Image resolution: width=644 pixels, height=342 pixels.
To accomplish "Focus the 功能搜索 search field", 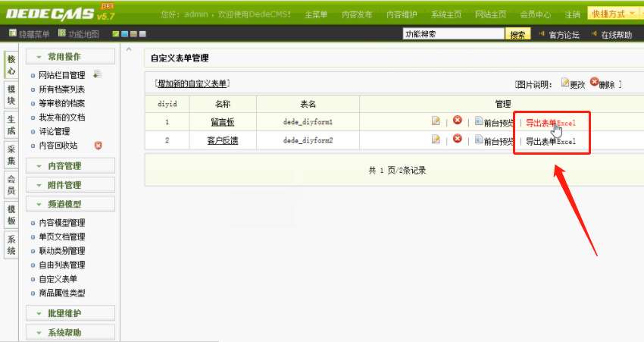I will point(453,33).
